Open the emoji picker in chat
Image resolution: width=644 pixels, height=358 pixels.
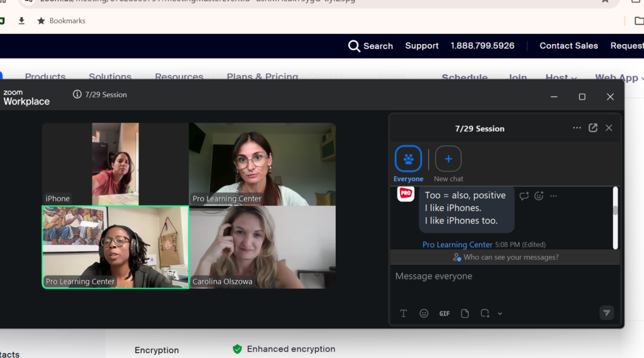click(424, 313)
